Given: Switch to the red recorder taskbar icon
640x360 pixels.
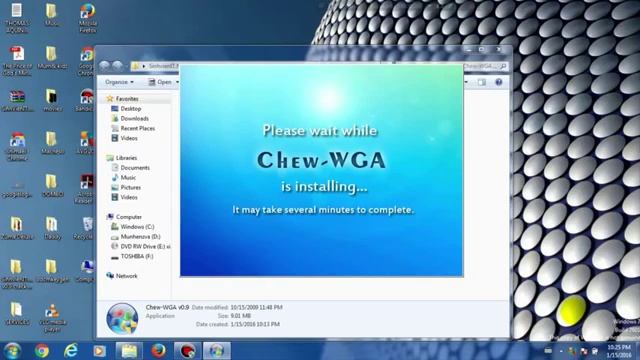Looking at the screenshot, I should (x=187, y=351).
